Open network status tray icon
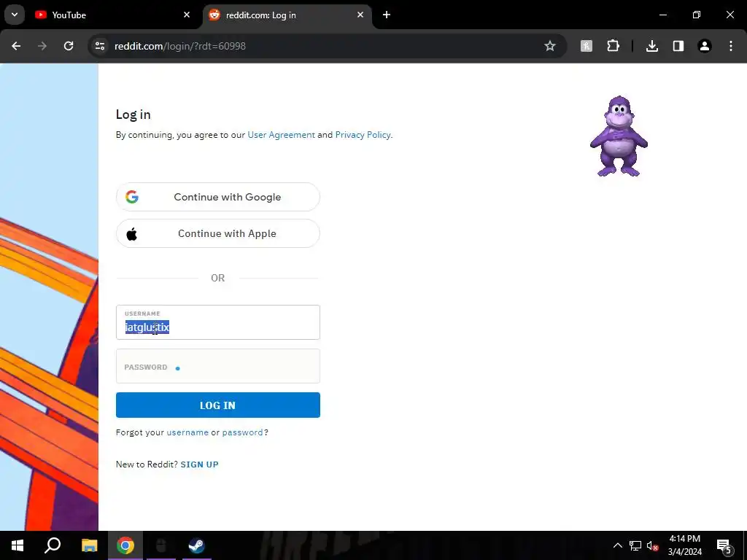Screen dimensions: 747x560 click(635, 545)
